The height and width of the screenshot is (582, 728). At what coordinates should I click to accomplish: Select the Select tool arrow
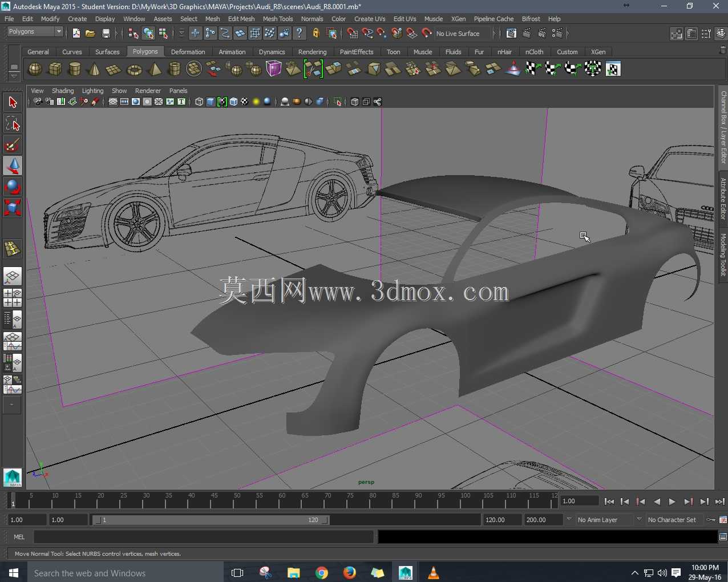pos(13,103)
